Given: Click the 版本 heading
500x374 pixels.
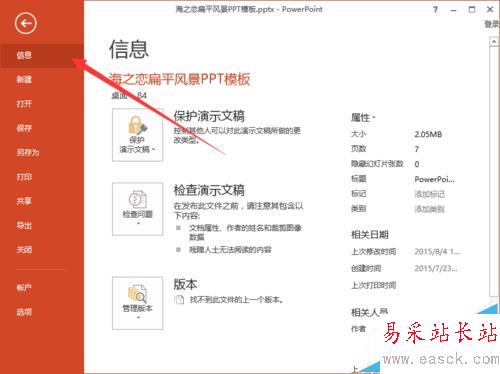Looking at the screenshot, I should [185, 284].
